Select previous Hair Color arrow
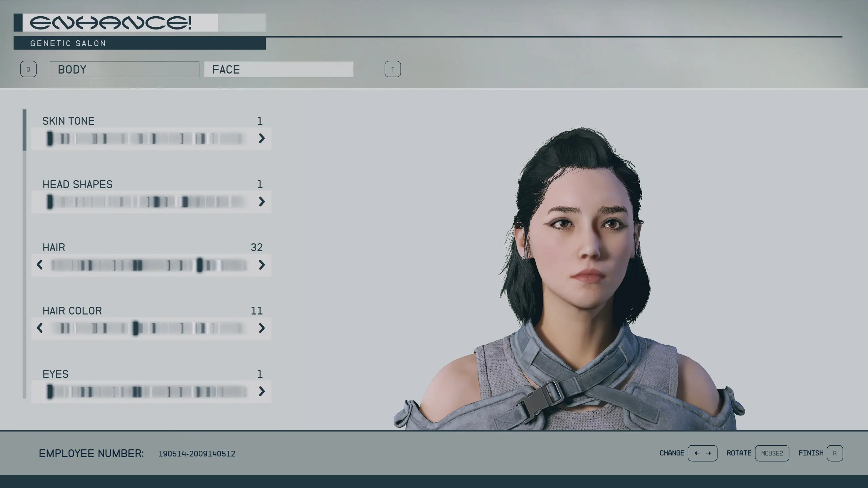Screen dimensions: 868x488 click(x=40, y=328)
